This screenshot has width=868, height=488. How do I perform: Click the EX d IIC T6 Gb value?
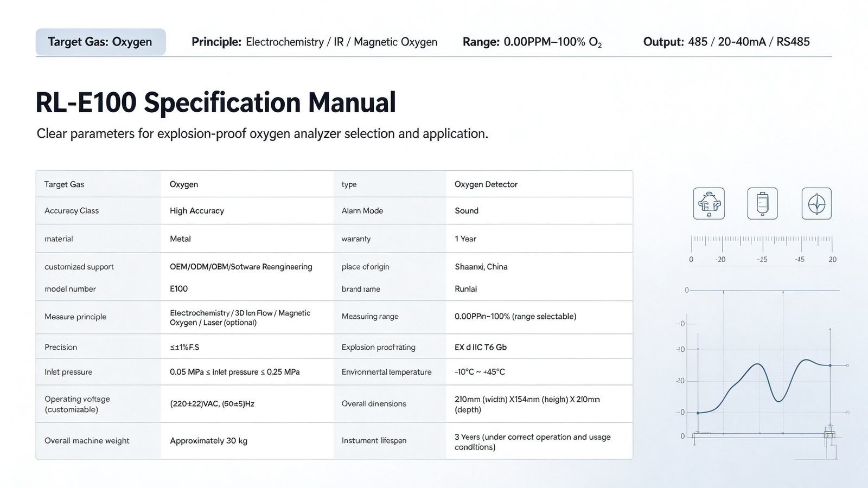[481, 347]
